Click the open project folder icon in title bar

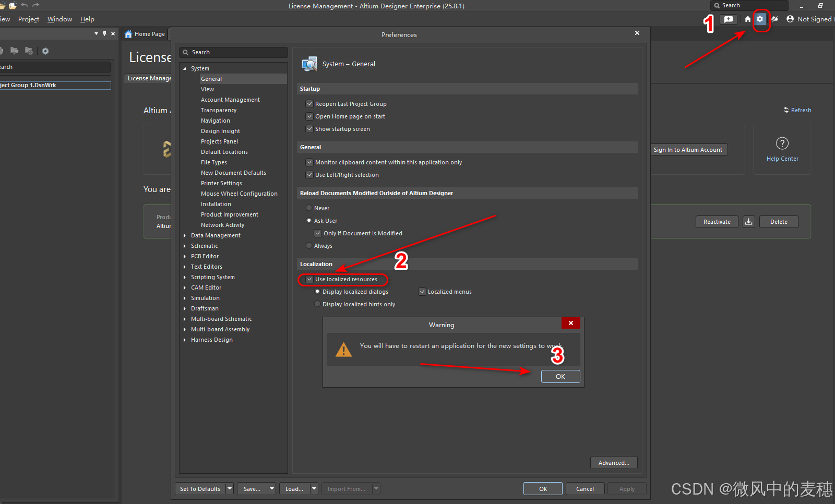point(12,5)
